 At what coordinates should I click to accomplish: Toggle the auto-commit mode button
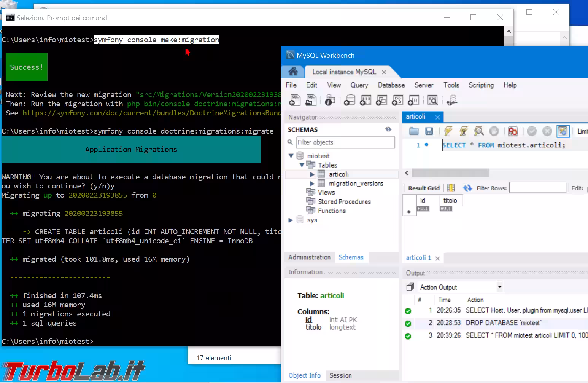pyautogui.click(x=563, y=131)
